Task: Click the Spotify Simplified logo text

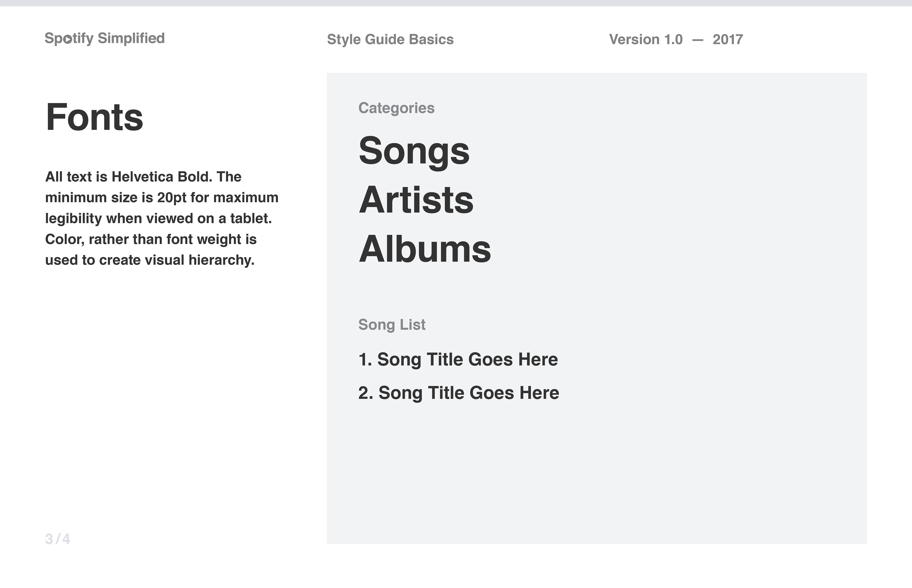Action: tap(105, 39)
